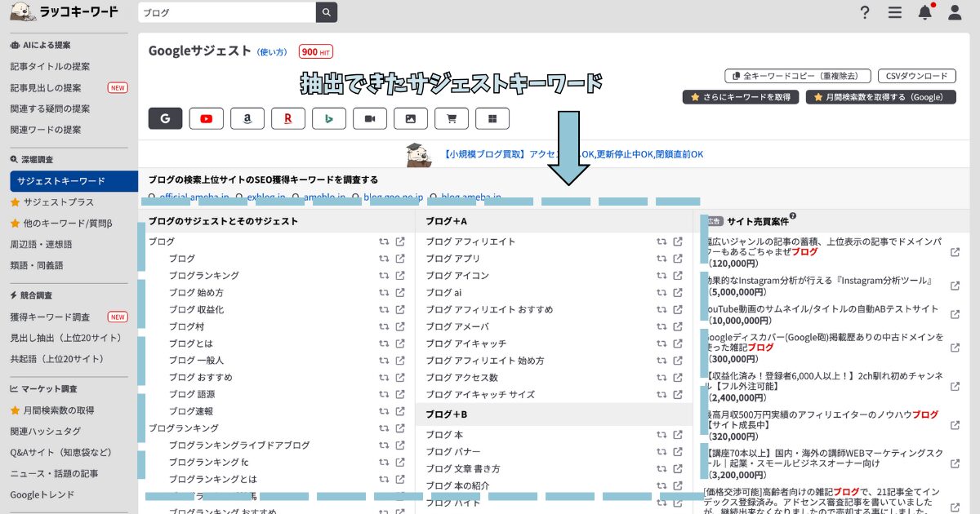Open 月間検索数の取得 in sidebar
Screen dimensions: 980x514
click(51, 410)
